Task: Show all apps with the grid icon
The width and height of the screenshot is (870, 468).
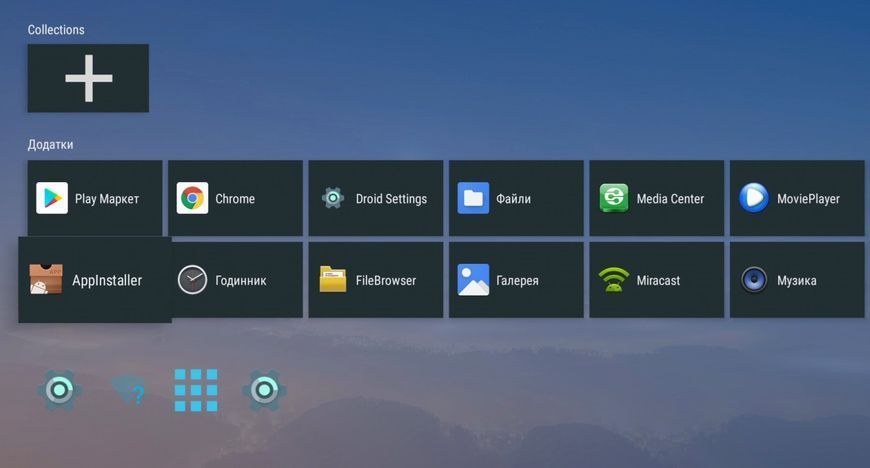Action: click(x=196, y=390)
